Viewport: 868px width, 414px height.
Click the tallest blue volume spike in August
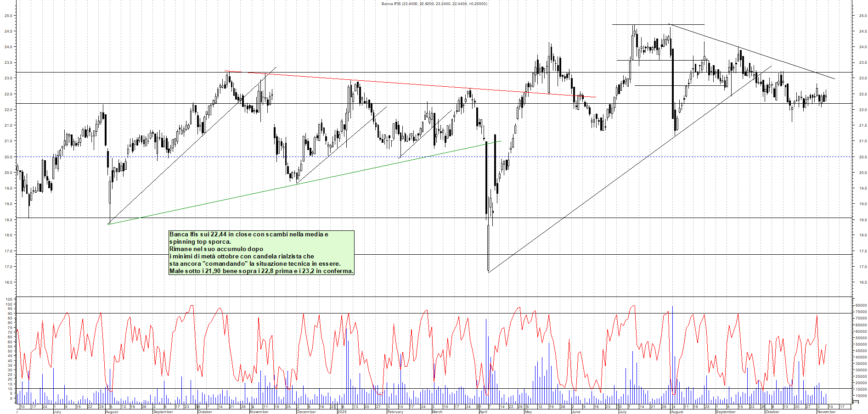(672, 349)
